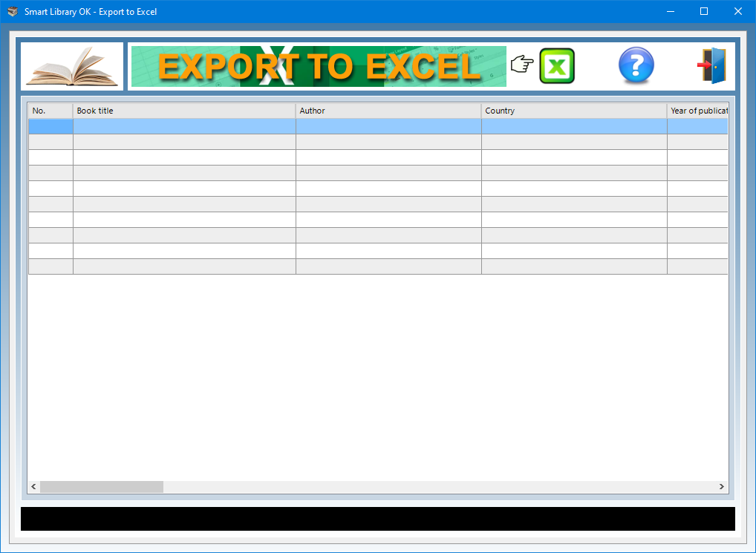Click the horizontal scrollbar thumb
The width and height of the screenshot is (756, 553).
pyautogui.click(x=102, y=486)
